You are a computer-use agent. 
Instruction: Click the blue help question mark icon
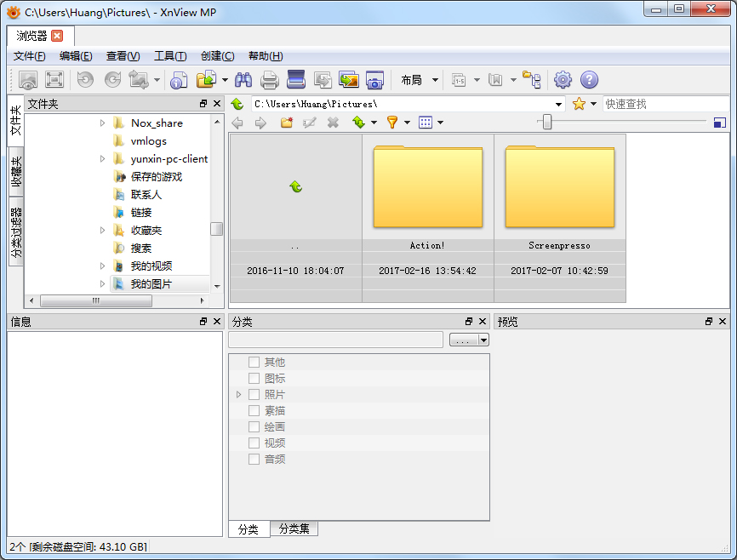tap(589, 80)
